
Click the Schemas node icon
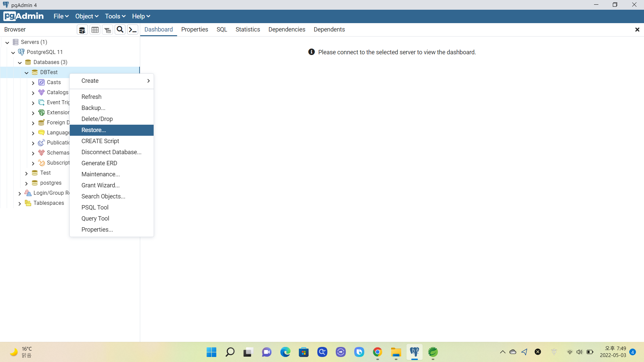point(42,153)
